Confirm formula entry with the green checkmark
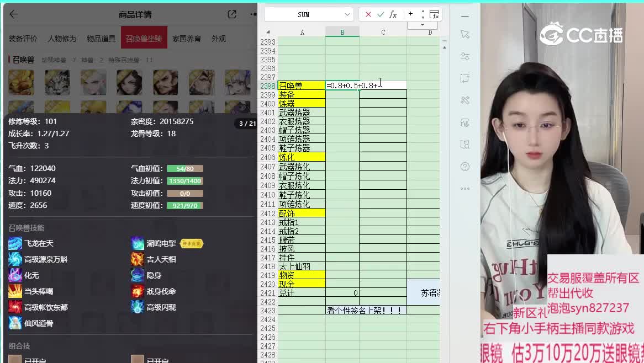This screenshot has height=363, width=644. pos(381,14)
